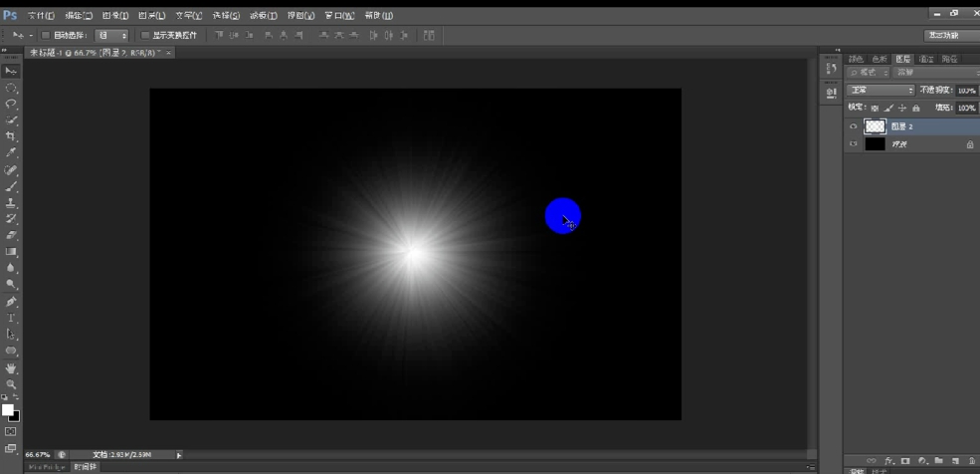Open the auto-select target dropdown (组)
This screenshot has height=474, width=980.
click(111, 35)
